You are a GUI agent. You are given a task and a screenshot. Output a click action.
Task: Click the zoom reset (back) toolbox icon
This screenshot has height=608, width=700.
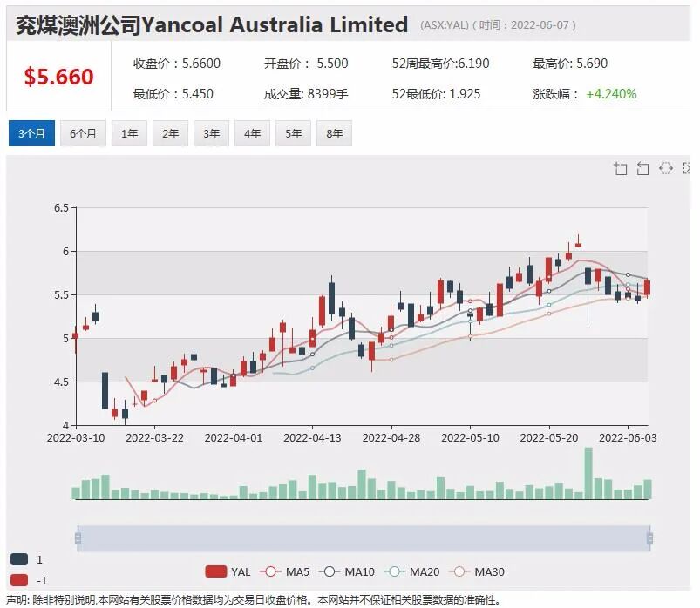point(642,169)
